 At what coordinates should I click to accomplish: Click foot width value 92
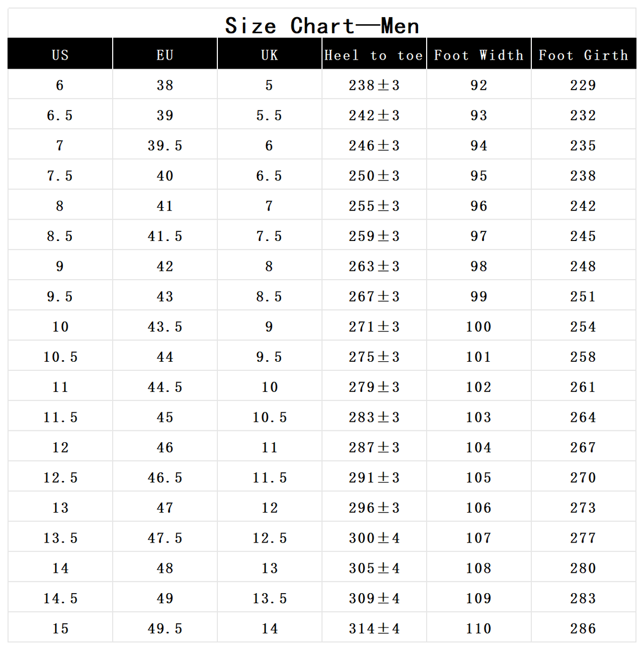pyautogui.click(x=479, y=84)
